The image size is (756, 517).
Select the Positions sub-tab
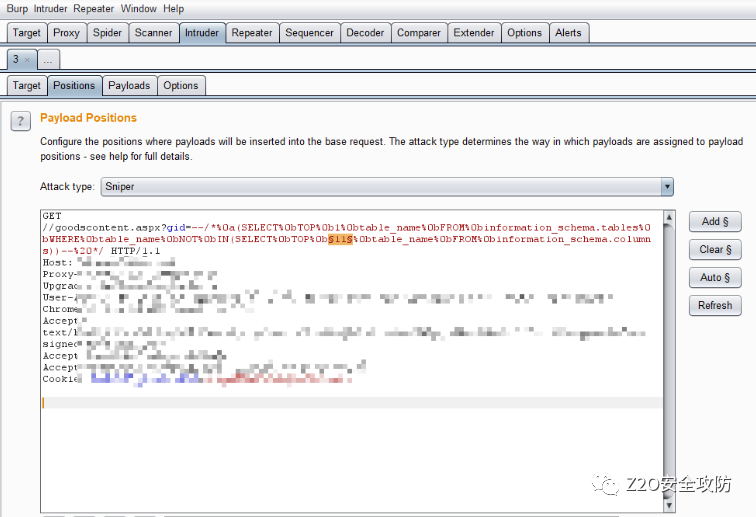74,85
